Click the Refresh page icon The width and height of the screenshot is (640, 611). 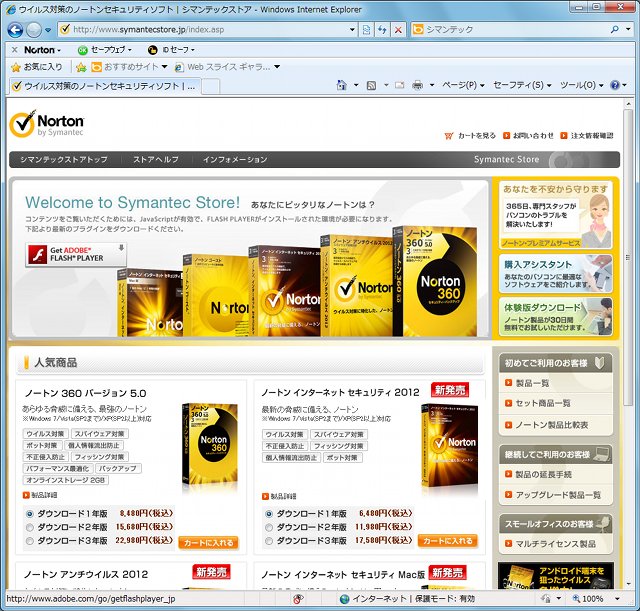pyautogui.click(x=382, y=29)
